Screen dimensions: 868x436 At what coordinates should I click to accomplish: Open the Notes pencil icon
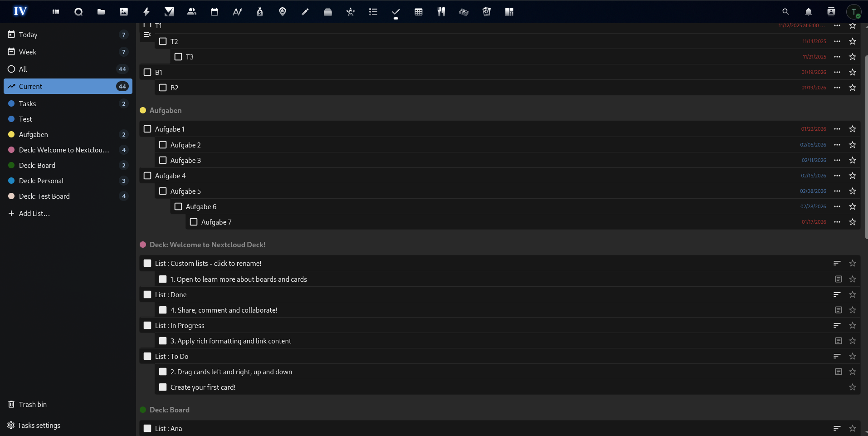point(305,11)
